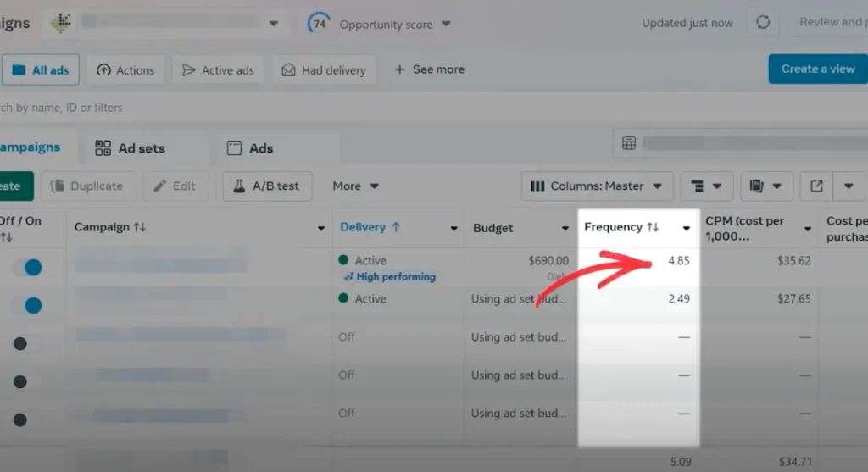The width and height of the screenshot is (868, 472).
Task: Click the Edit button
Action: 175,186
